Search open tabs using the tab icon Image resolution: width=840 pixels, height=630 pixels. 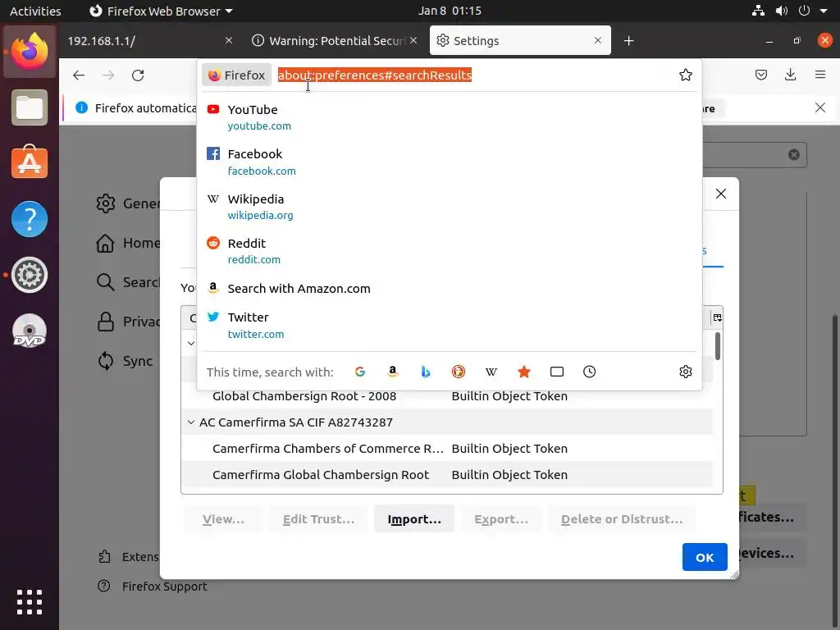click(557, 372)
